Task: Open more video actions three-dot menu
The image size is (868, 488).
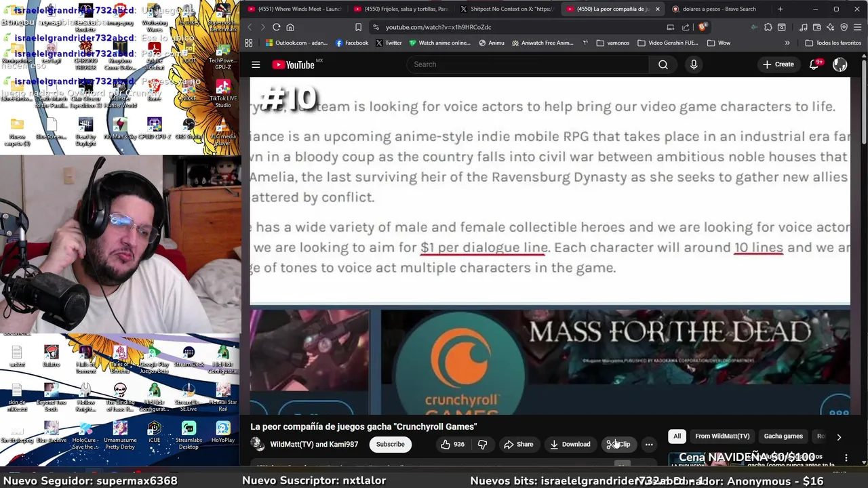Action: [649, 445]
